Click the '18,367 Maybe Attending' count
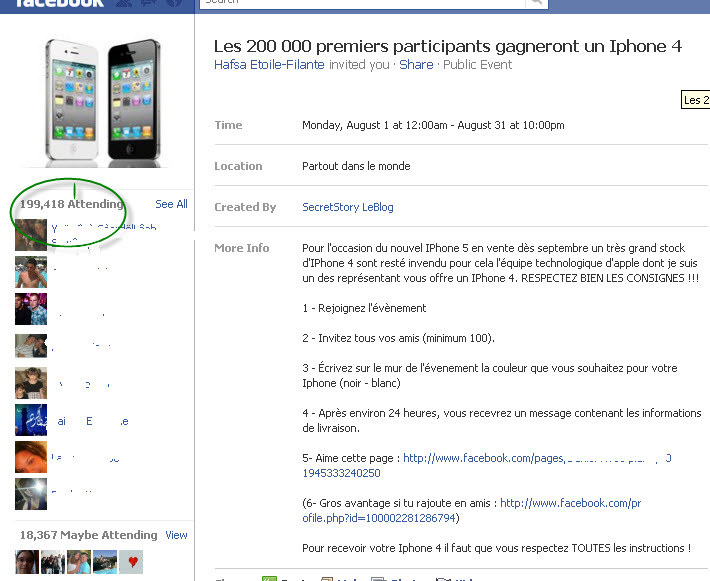 [88, 535]
